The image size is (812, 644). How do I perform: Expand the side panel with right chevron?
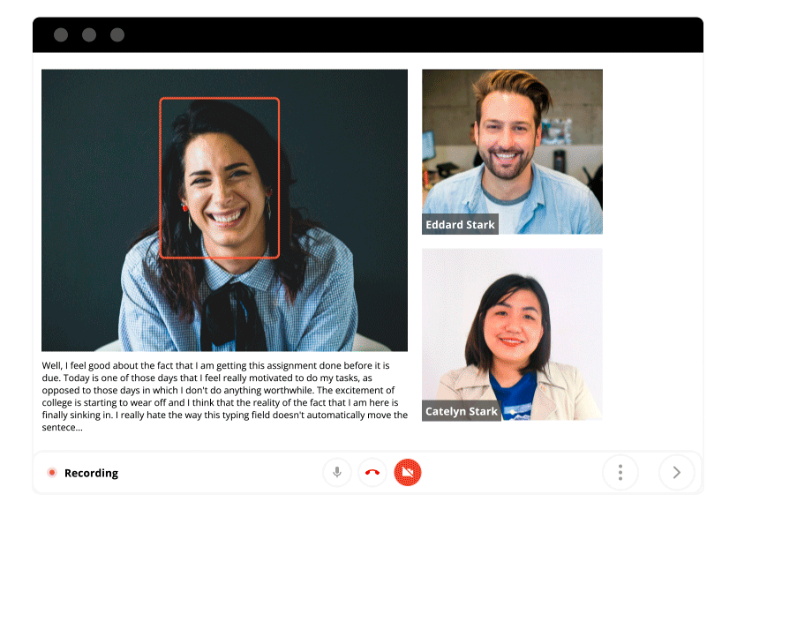677,473
